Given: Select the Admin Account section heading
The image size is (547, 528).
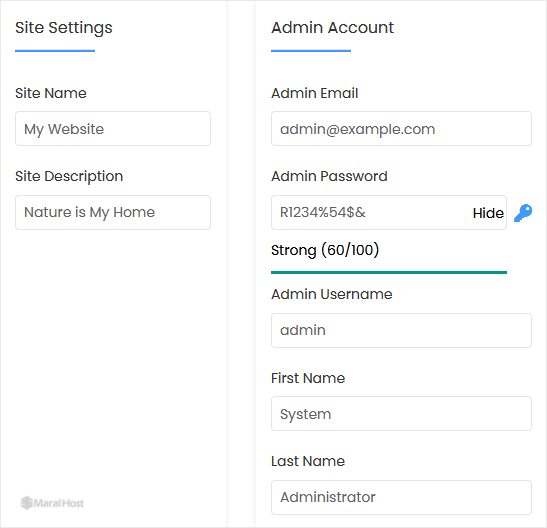Looking at the screenshot, I should tap(332, 28).
